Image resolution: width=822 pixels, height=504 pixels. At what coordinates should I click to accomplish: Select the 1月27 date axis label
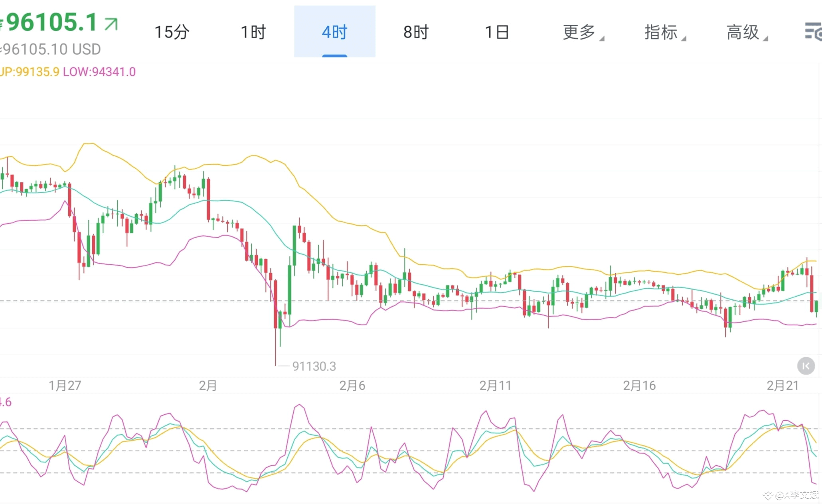[x=65, y=386]
